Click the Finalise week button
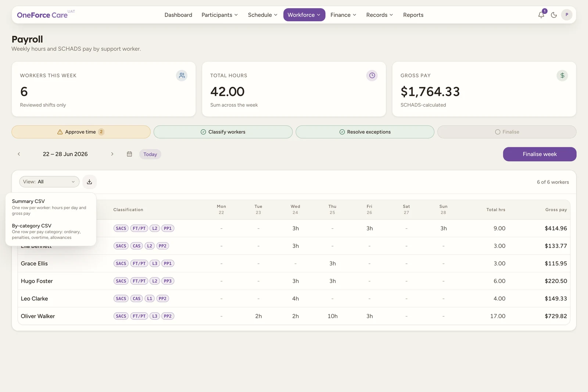The width and height of the screenshot is (588, 392). [539, 154]
